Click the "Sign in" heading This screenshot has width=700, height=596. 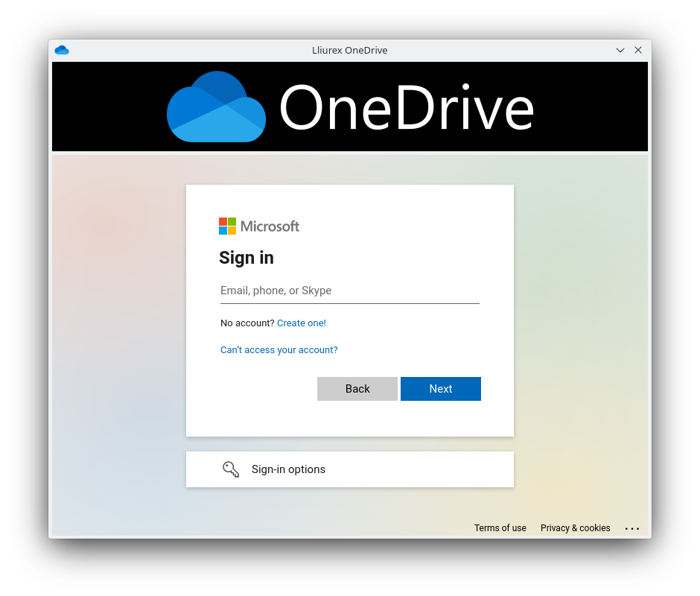click(246, 258)
